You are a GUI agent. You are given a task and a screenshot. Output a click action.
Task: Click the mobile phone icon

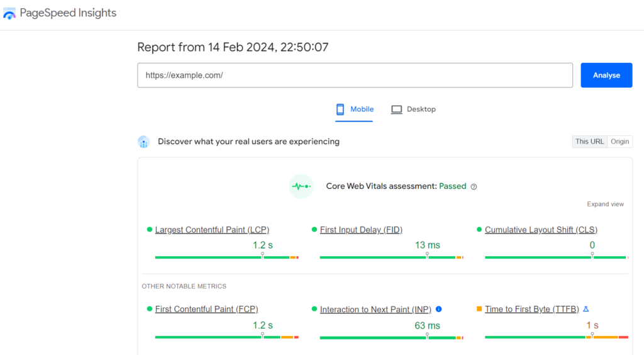pos(340,110)
